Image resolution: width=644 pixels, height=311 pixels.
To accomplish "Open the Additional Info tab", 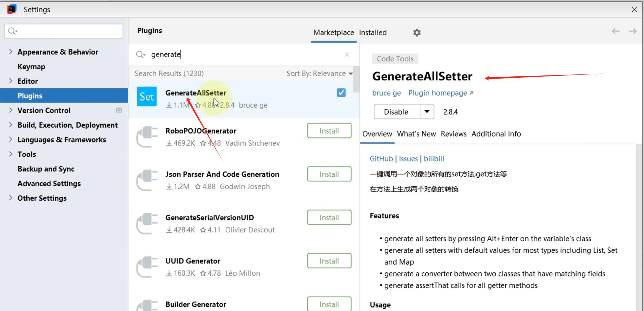I will [x=496, y=134].
